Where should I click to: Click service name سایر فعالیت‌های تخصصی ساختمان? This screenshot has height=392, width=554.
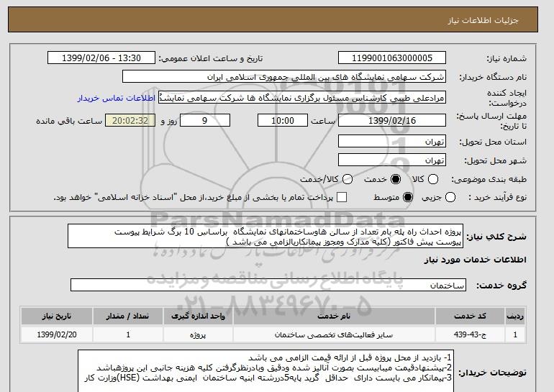click(x=334, y=334)
